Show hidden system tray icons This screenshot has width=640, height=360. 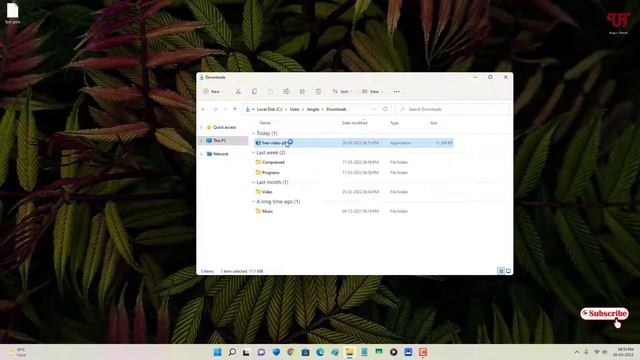(x=576, y=352)
